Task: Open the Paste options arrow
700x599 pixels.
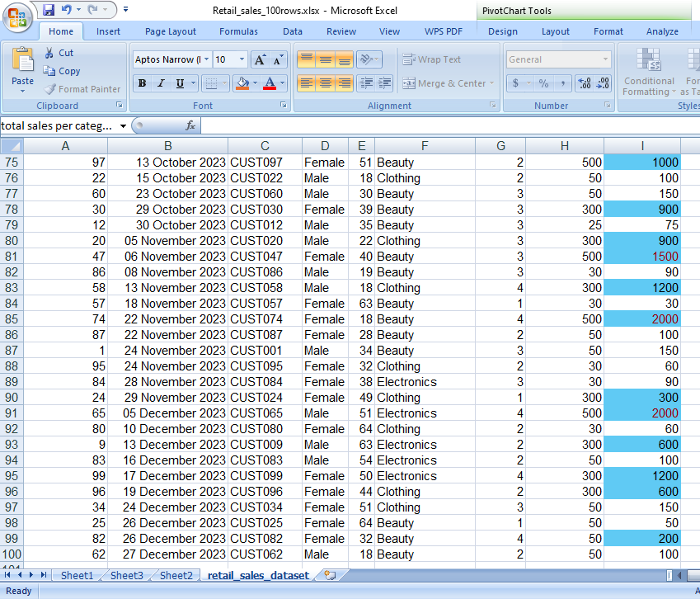Action: coord(22,91)
